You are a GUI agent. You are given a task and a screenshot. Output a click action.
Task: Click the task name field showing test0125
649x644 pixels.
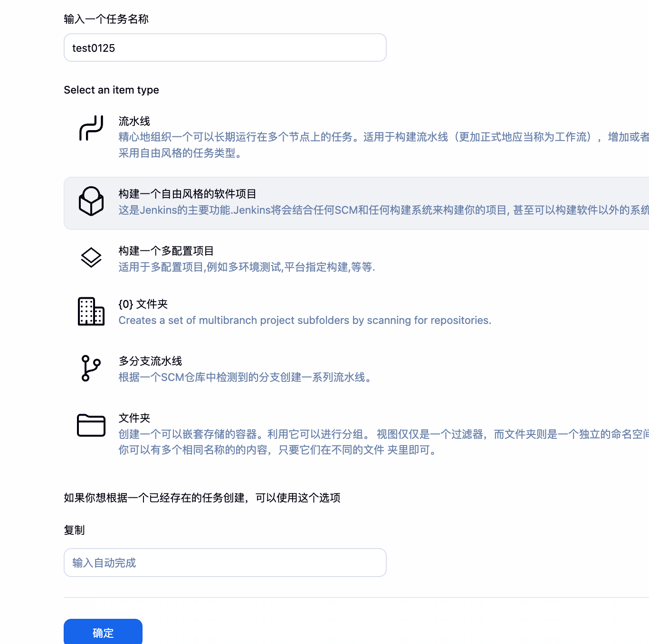coord(225,47)
